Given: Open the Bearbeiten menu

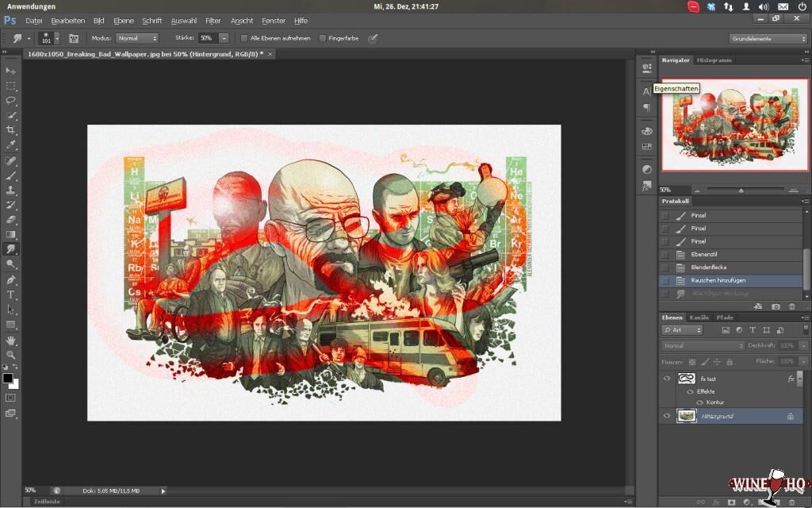Looking at the screenshot, I should pos(68,21).
